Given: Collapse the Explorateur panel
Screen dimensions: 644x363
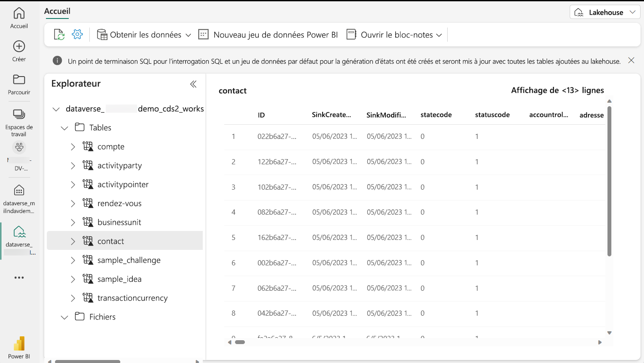Looking at the screenshot, I should [193, 84].
